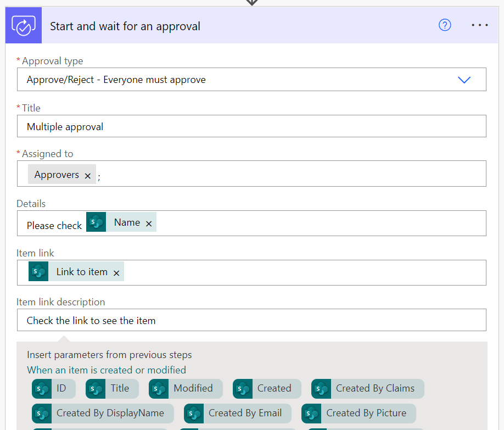Image resolution: width=504 pixels, height=430 pixels.
Task: Insert the Created By Picture parameter
Action: pyautogui.click(x=359, y=414)
